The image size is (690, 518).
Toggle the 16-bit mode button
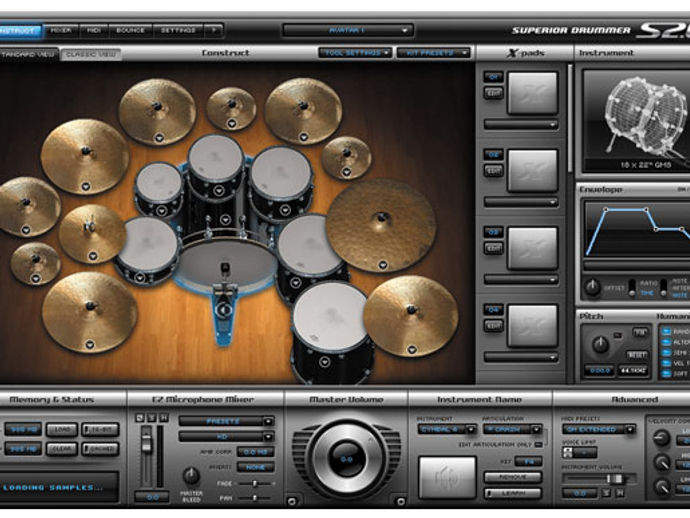pos(100,430)
